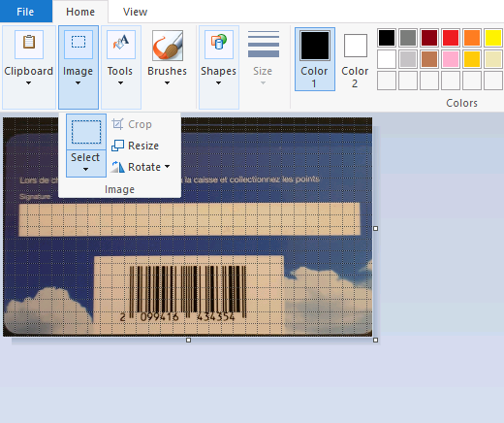The width and height of the screenshot is (504, 423).
Task: Click the Rotate icon in Image panel
Action: click(117, 167)
